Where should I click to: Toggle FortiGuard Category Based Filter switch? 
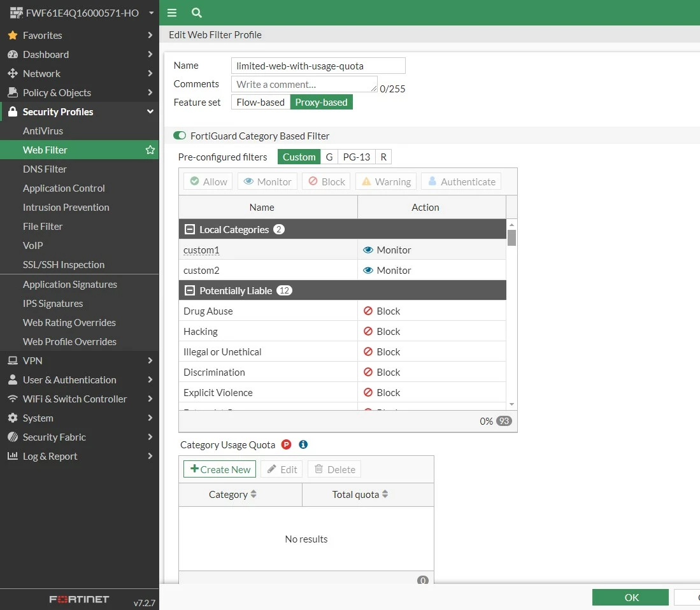coord(180,136)
